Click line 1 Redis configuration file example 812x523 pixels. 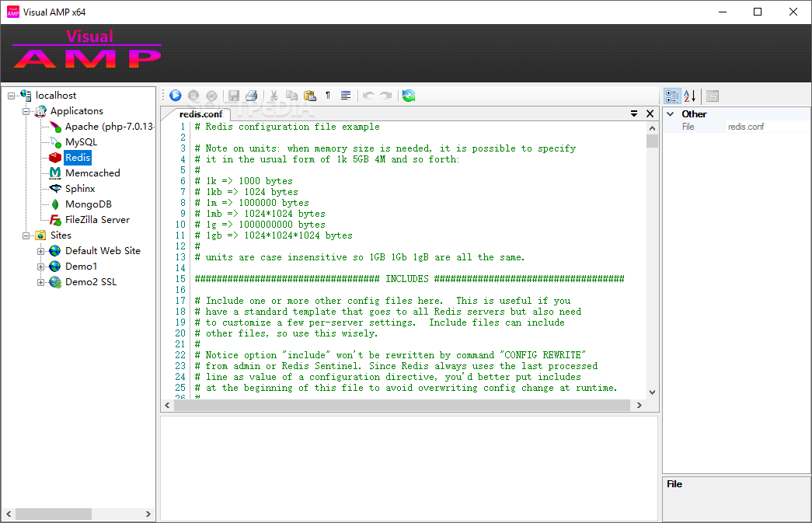coord(287,127)
